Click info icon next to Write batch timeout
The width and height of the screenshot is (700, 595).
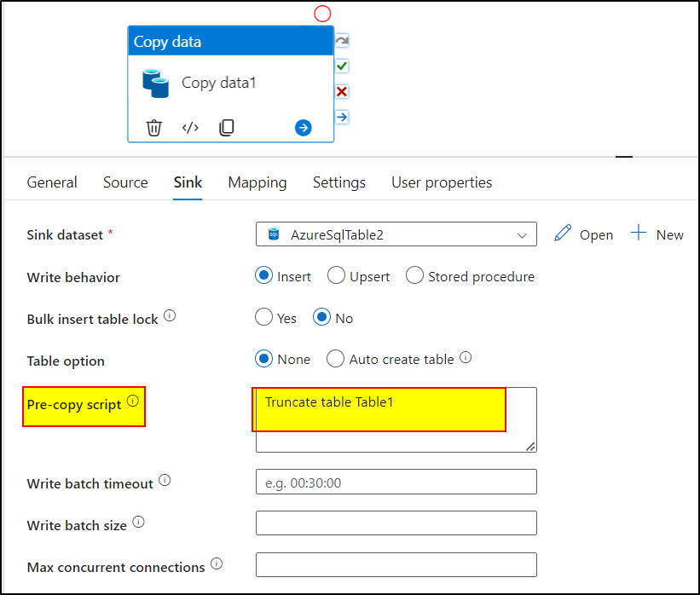(165, 480)
